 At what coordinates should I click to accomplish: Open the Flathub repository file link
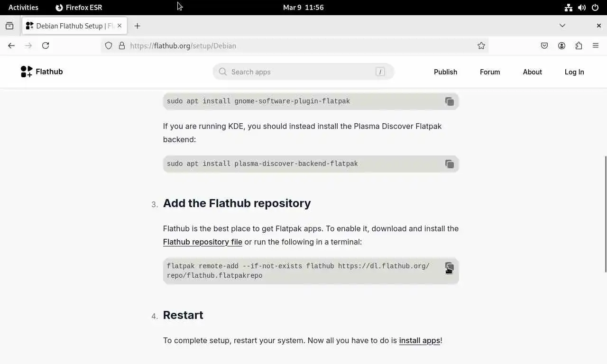(x=202, y=242)
